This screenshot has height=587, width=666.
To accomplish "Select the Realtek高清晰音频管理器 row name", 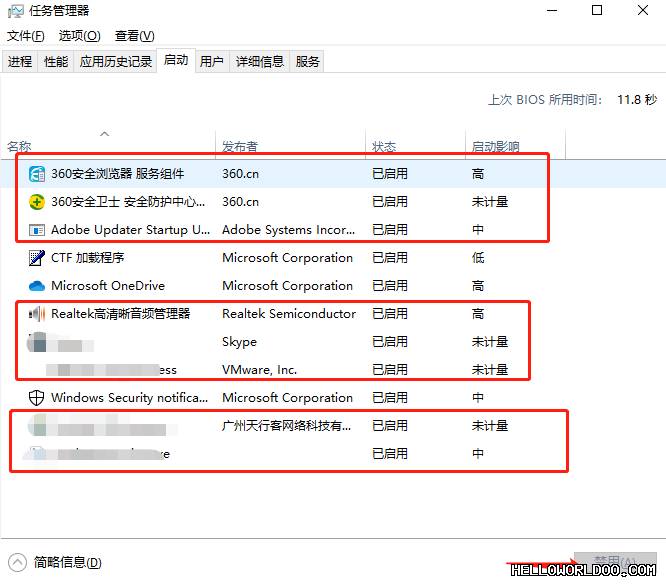I will click(121, 314).
